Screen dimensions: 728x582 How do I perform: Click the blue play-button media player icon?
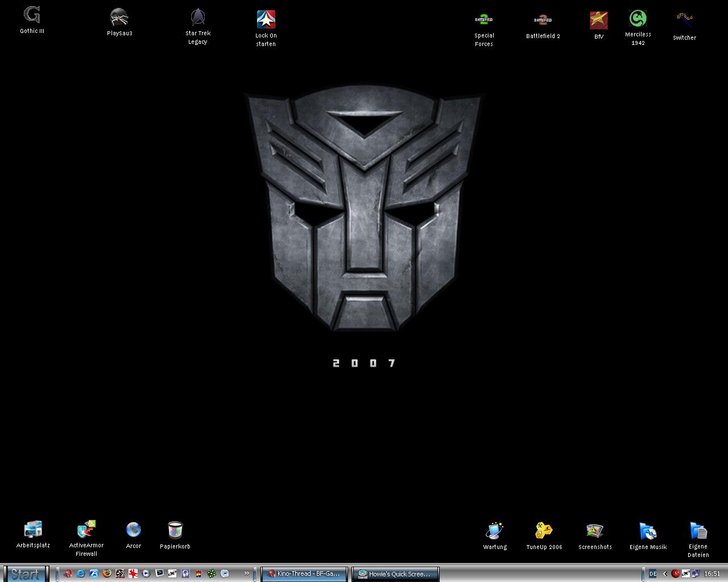tap(146, 573)
